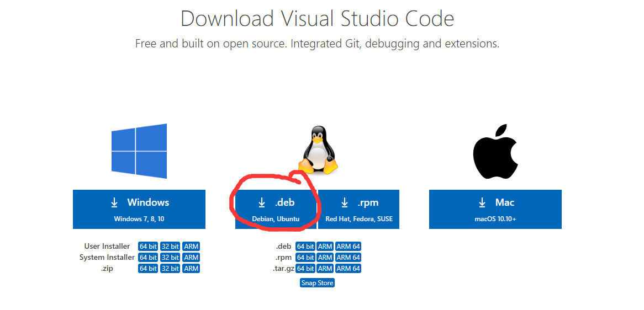Pick the .rpm 64 bit link
Viewport: 644px width, 310px height.
point(305,258)
